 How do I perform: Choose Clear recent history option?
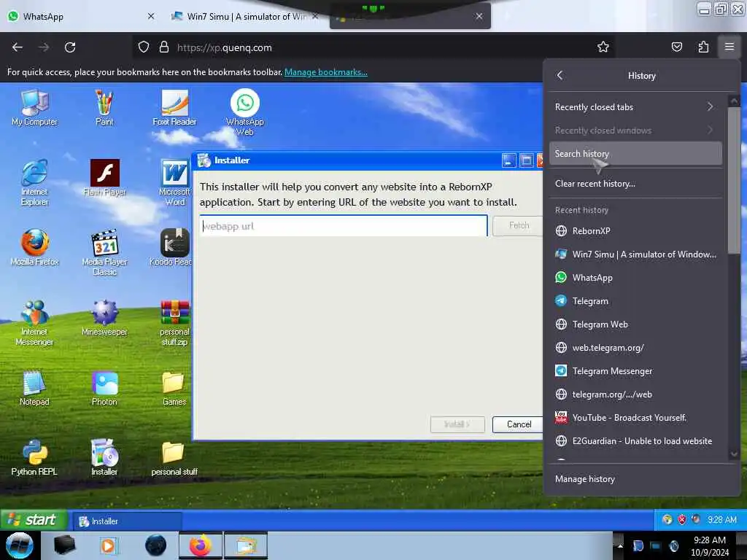(635, 183)
